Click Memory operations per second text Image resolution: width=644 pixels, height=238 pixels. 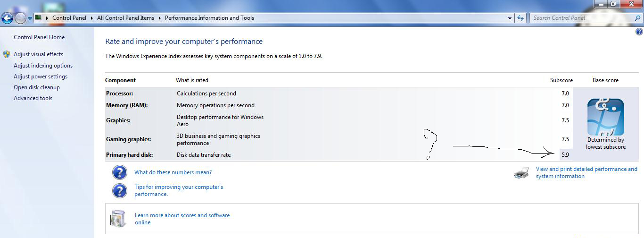(x=215, y=105)
